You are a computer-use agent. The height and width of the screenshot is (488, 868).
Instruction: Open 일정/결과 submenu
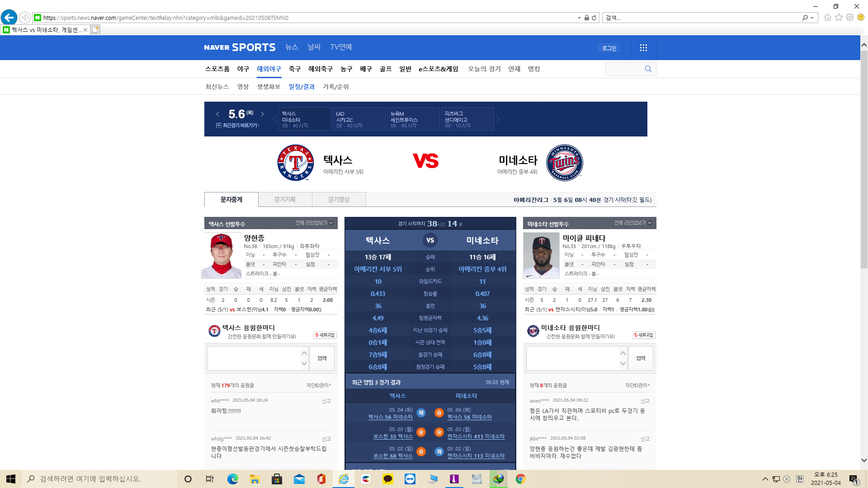click(302, 86)
